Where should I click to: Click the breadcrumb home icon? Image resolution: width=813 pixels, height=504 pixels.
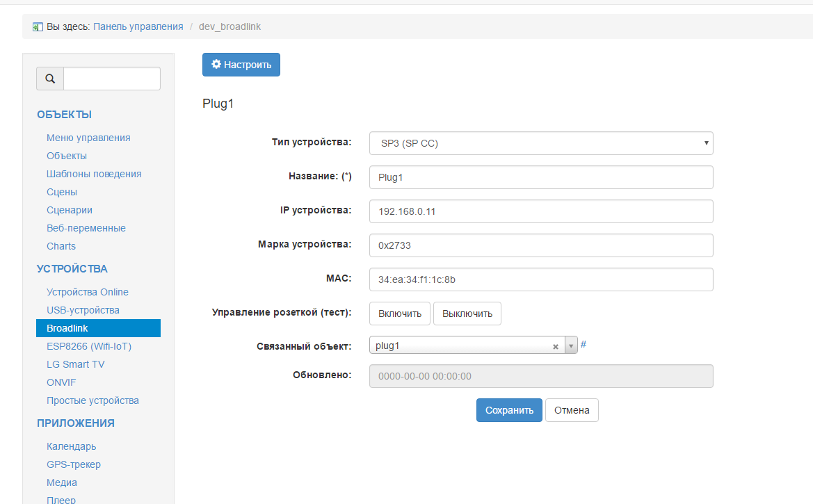[x=38, y=27]
